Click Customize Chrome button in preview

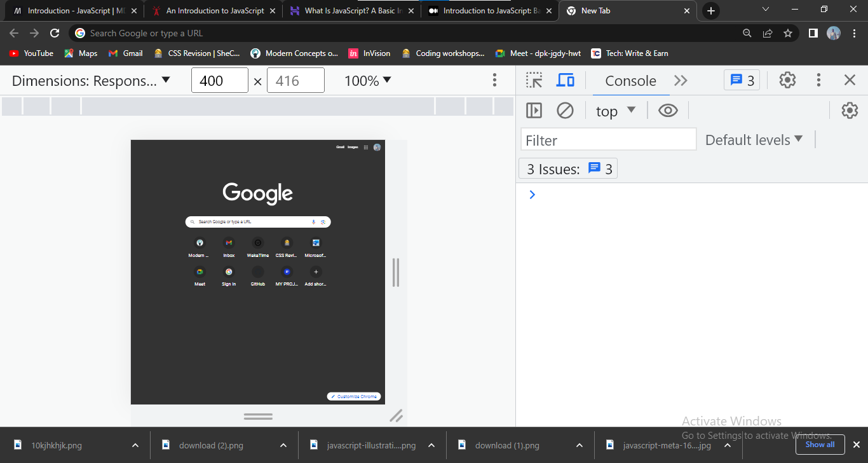click(354, 396)
